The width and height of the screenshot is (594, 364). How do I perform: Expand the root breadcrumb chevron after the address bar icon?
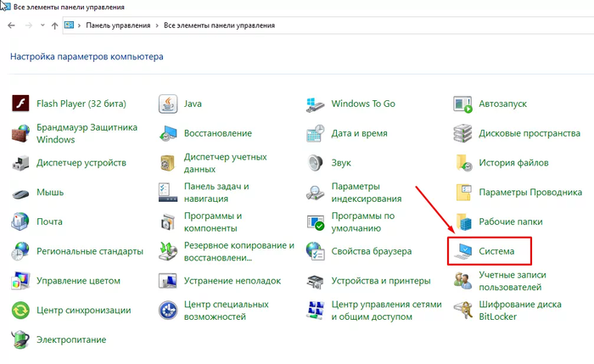(80, 25)
